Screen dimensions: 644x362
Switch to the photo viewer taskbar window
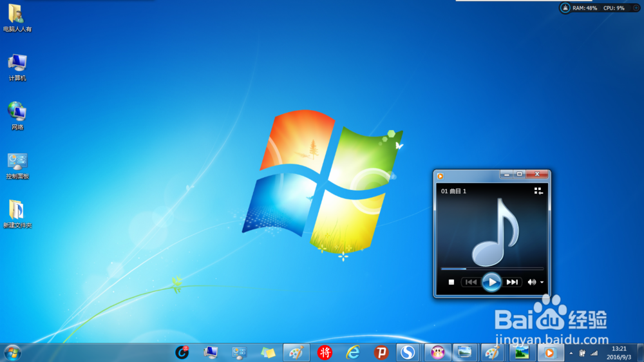click(x=465, y=352)
